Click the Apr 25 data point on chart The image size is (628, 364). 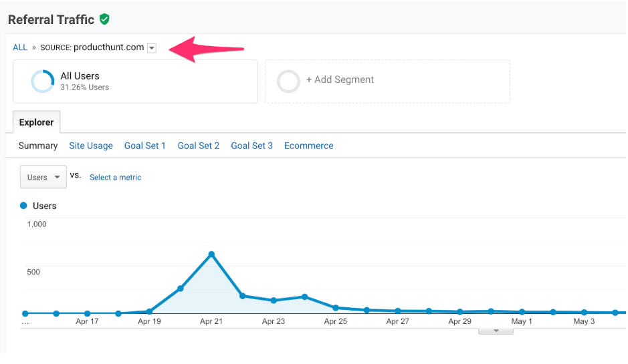tap(336, 308)
